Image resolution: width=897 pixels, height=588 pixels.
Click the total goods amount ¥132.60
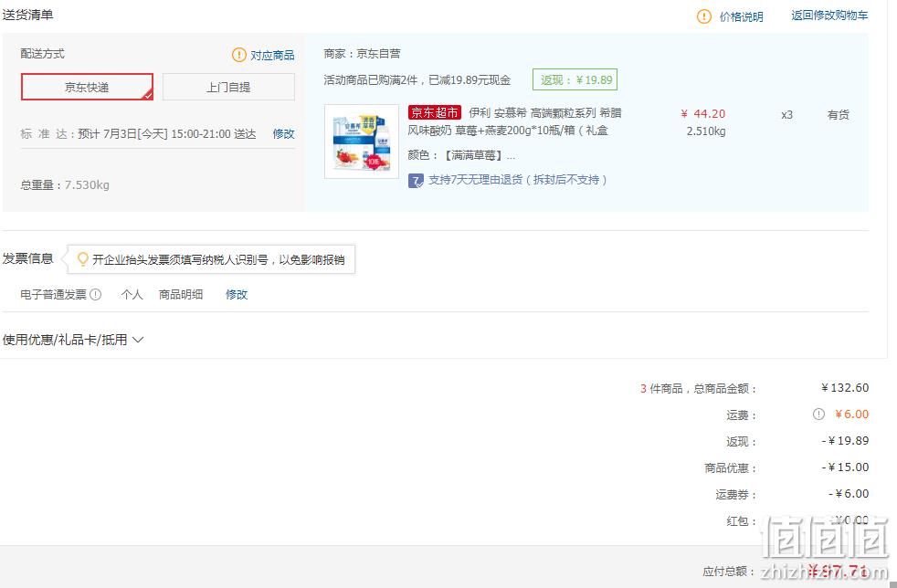pyautogui.click(x=845, y=388)
